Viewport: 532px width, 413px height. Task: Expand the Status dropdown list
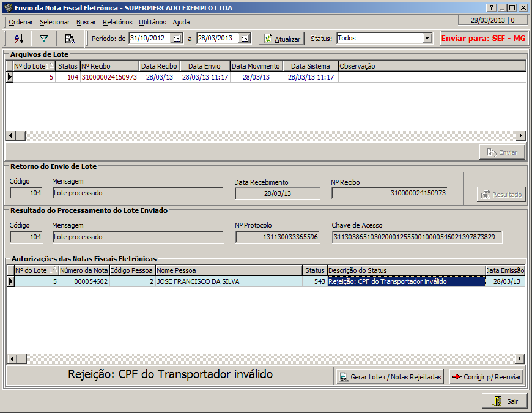[427, 38]
